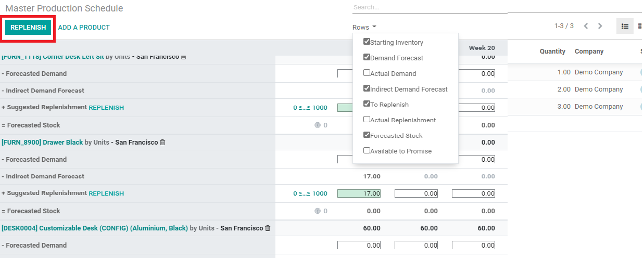Enable Actual Demand row
Image resolution: width=644 pixels, height=258 pixels.
point(367,73)
